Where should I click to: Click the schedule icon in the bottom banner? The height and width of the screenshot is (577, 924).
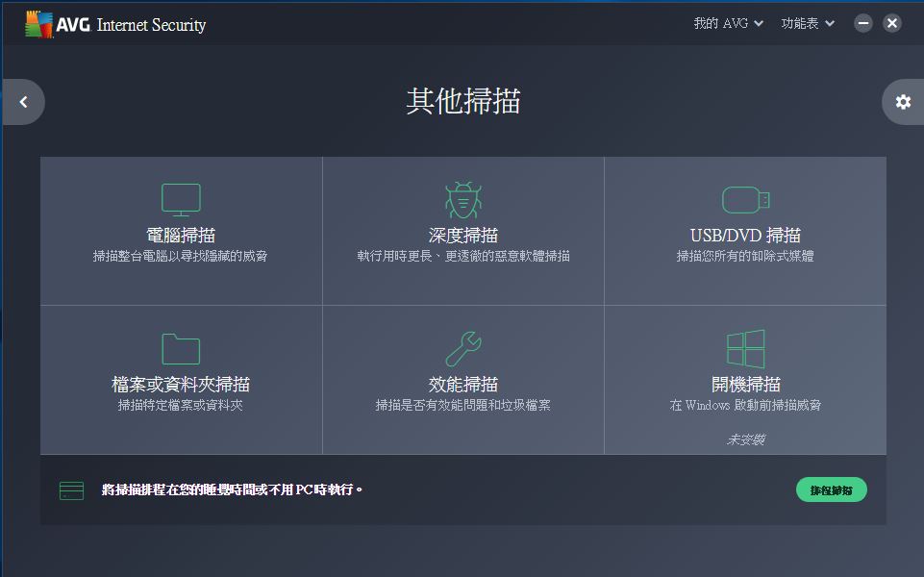click(x=71, y=490)
